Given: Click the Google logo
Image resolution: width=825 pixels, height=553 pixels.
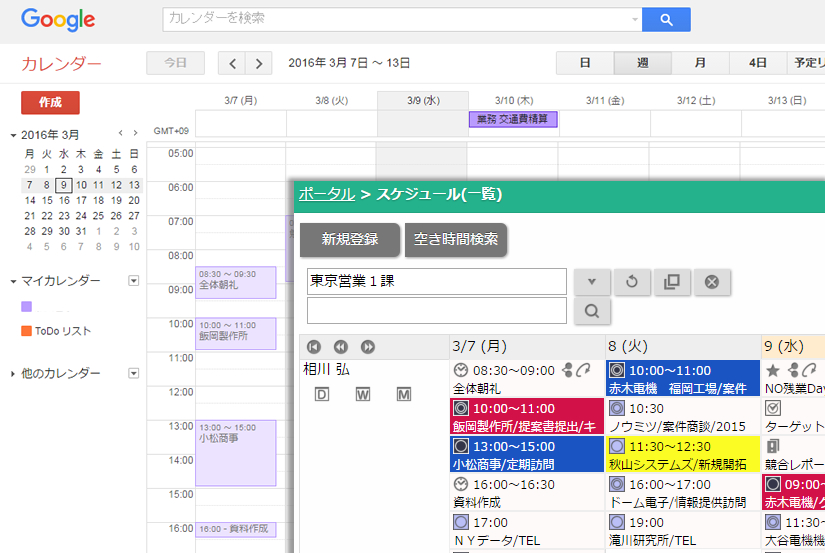Looking at the screenshot, I should point(58,20).
